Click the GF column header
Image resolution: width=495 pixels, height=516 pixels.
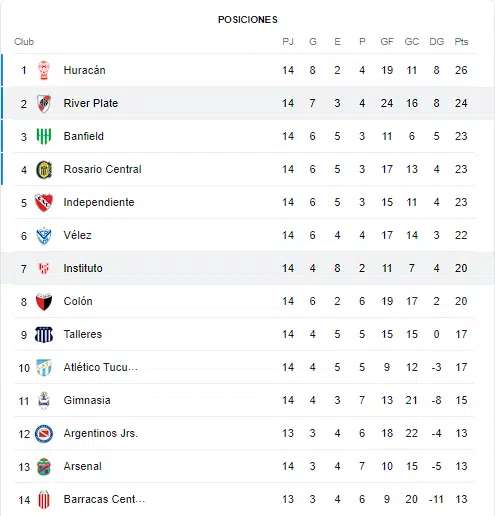tap(387, 42)
